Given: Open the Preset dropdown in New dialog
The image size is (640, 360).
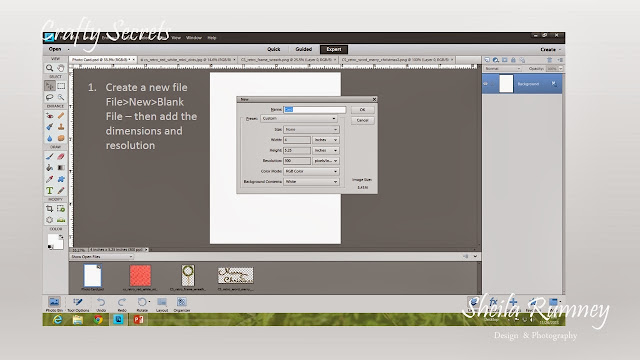Looking at the screenshot, I should (x=299, y=118).
